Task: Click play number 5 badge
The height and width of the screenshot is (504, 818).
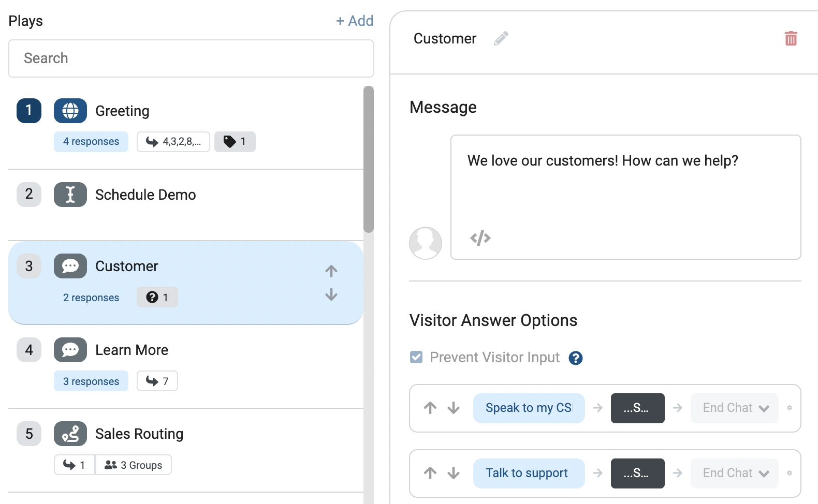Action: (x=29, y=434)
